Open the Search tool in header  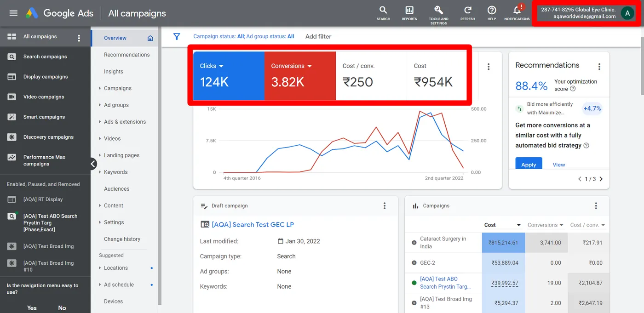pyautogui.click(x=383, y=13)
